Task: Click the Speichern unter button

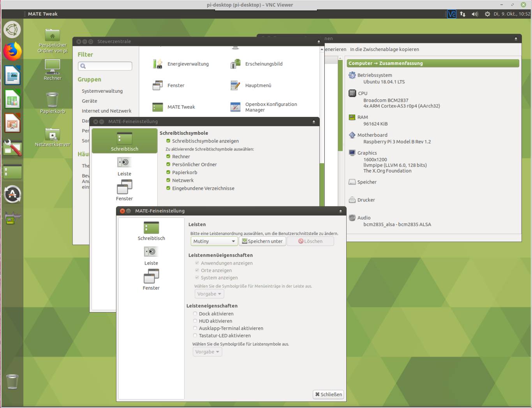Action: [262, 241]
